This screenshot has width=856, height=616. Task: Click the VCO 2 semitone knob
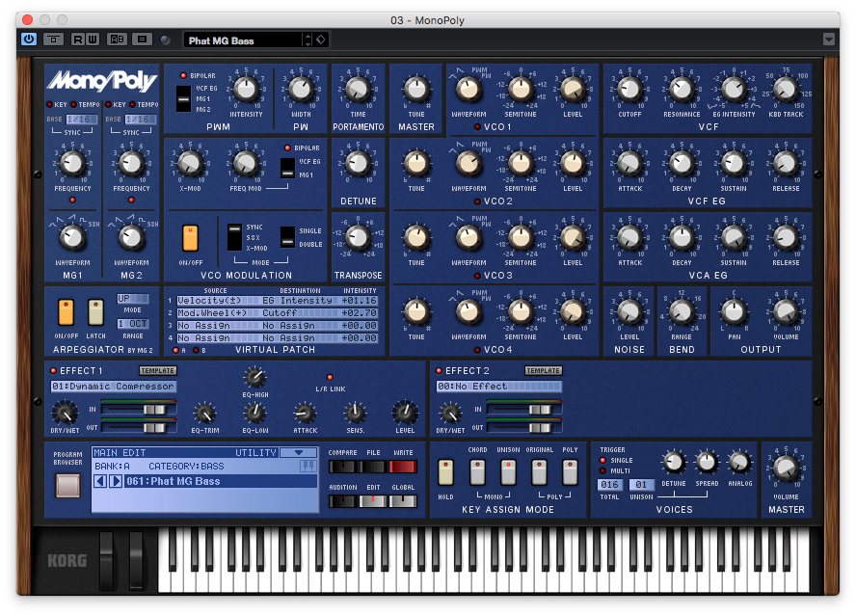coord(521,163)
